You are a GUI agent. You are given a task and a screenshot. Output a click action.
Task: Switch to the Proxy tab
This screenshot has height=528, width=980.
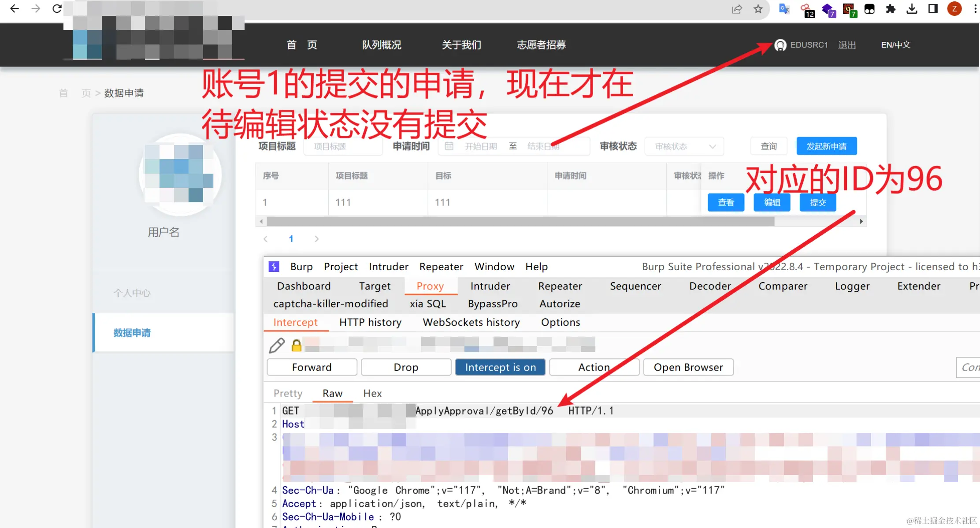tap(430, 286)
